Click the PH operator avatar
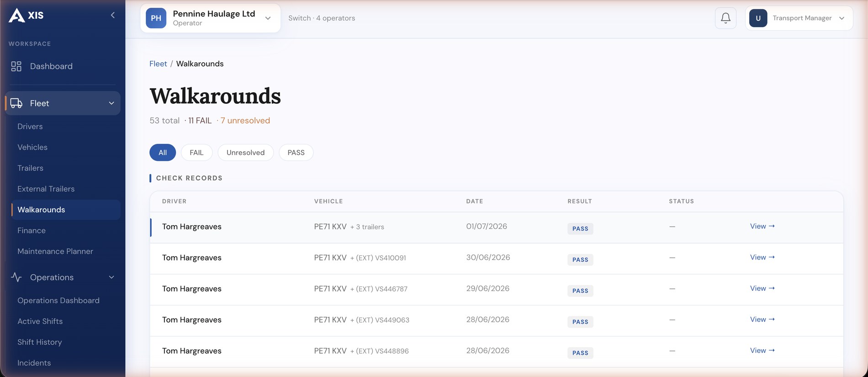 [x=156, y=18]
